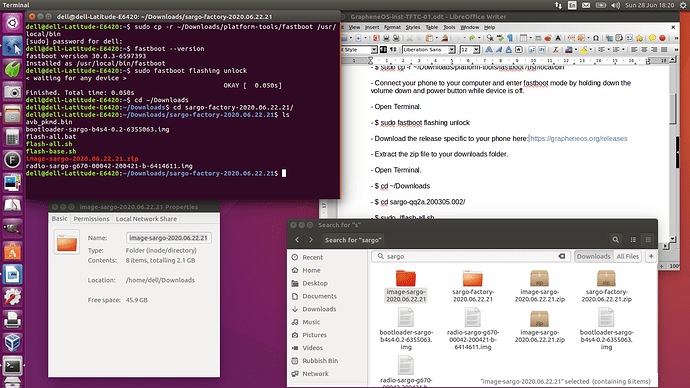The image size is (690, 388).
Task: Expand the Insert Table dropdown arrow
Action: (x=531, y=38)
